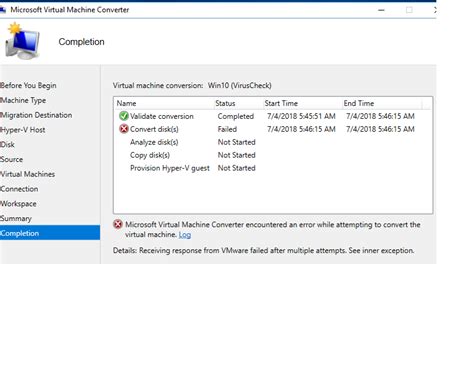Go to the Before You Begin step

28,85
